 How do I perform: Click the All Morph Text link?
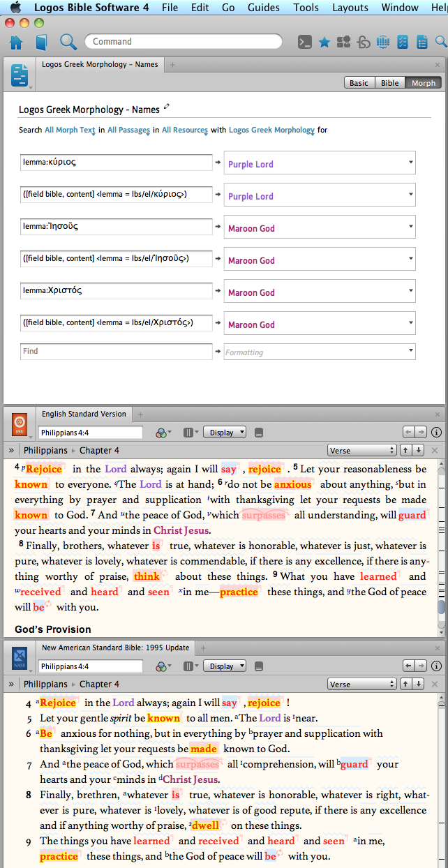coord(70,130)
